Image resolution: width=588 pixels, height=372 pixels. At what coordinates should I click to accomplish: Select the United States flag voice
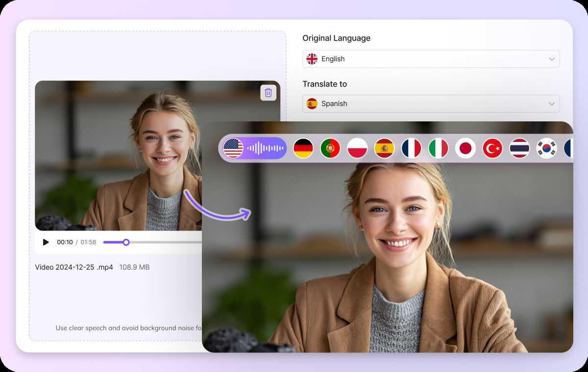233,148
